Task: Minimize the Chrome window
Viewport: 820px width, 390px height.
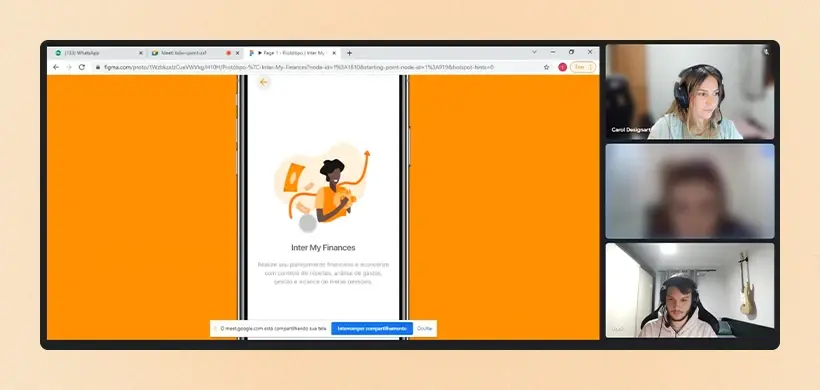Action: point(553,52)
